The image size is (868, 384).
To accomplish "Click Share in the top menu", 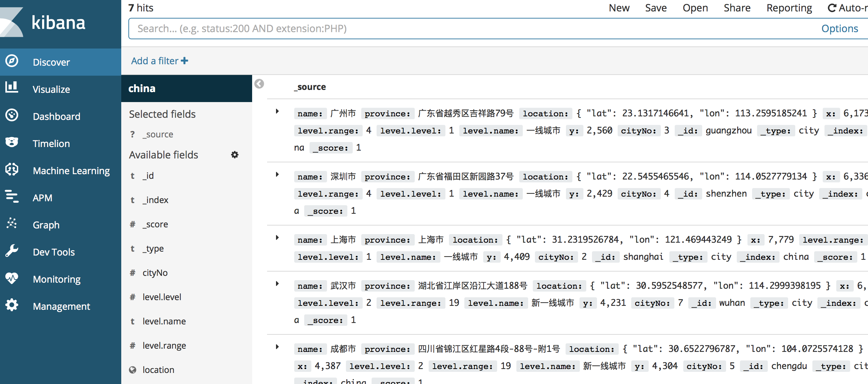I will [x=737, y=8].
